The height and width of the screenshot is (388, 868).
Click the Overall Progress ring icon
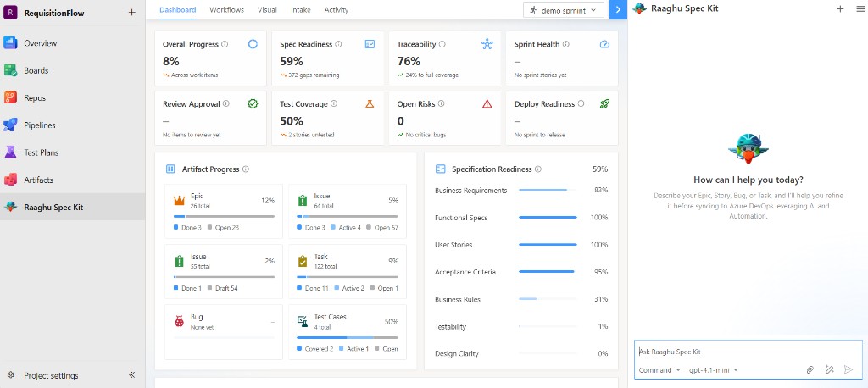click(253, 44)
